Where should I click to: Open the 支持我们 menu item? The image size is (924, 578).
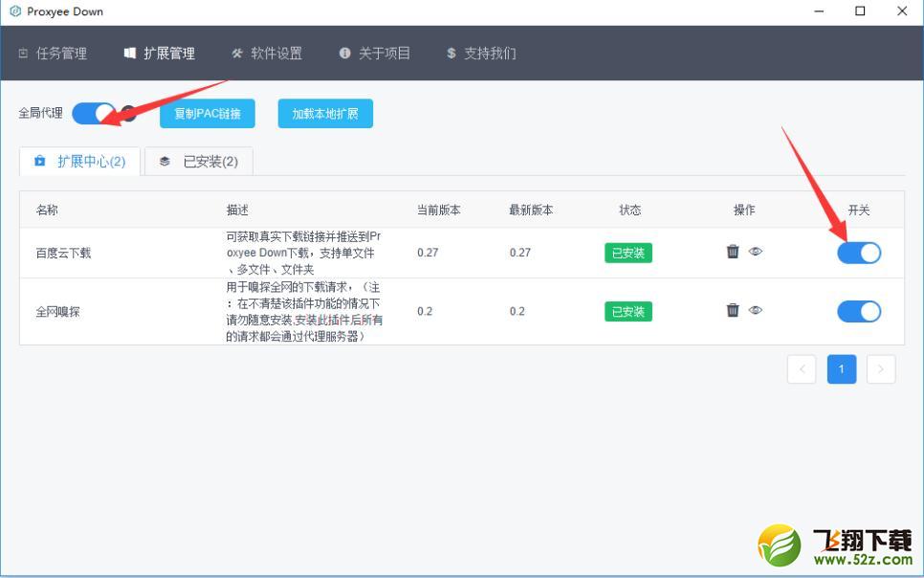coord(481,54)
